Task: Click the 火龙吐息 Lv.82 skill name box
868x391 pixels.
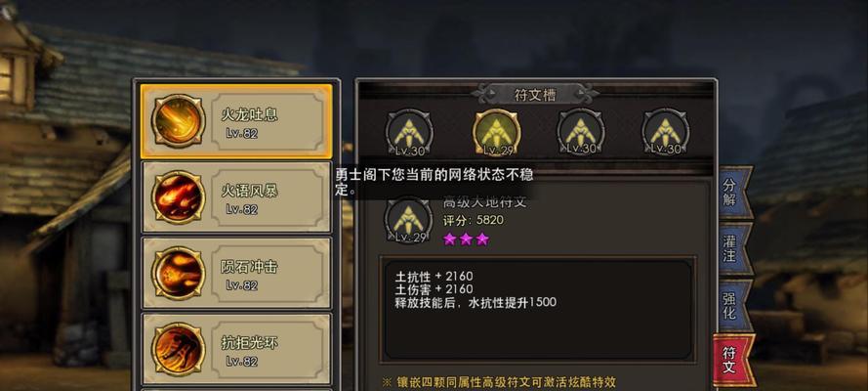Action: [268, 121]
